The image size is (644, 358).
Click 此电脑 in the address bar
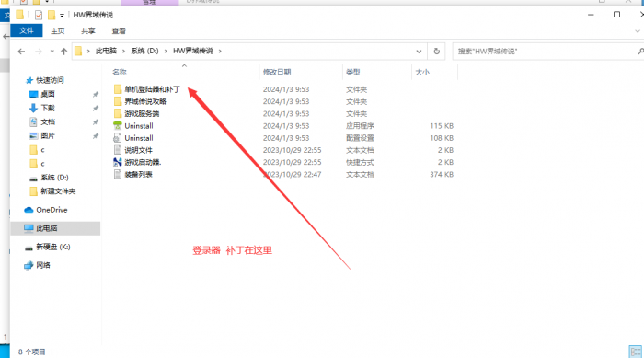pos(106,51)
